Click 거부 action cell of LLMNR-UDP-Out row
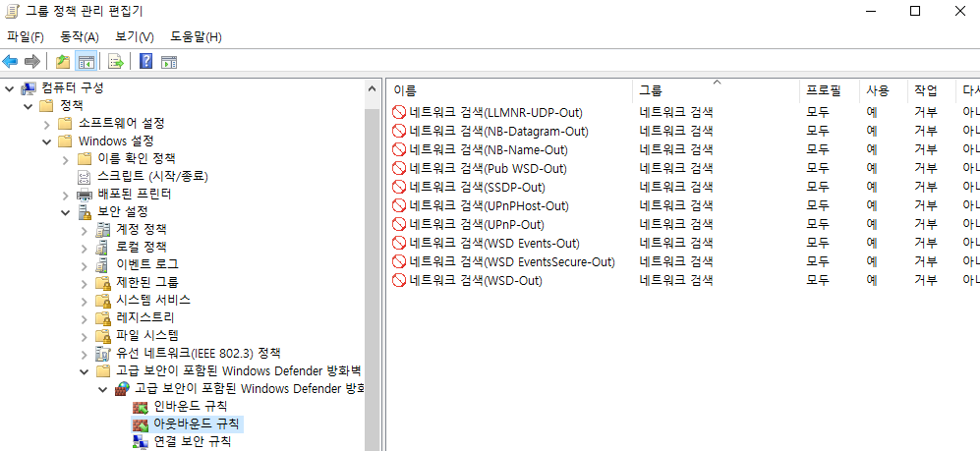Image resolution: width=980 pixels, height=451 pixels. [926, 112]
